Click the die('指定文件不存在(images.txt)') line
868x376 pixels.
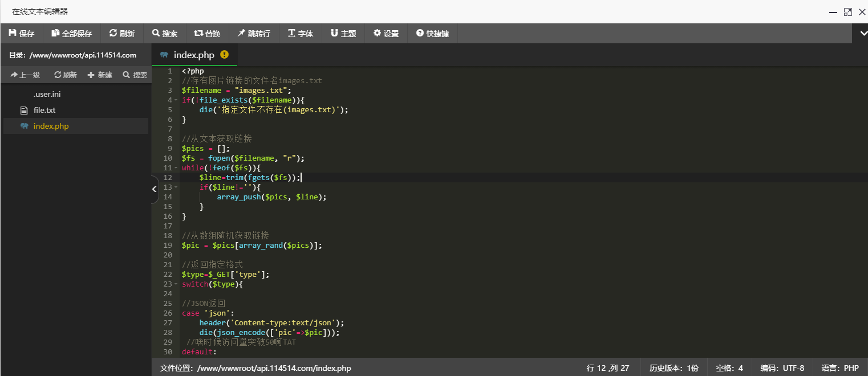point(274,110)
